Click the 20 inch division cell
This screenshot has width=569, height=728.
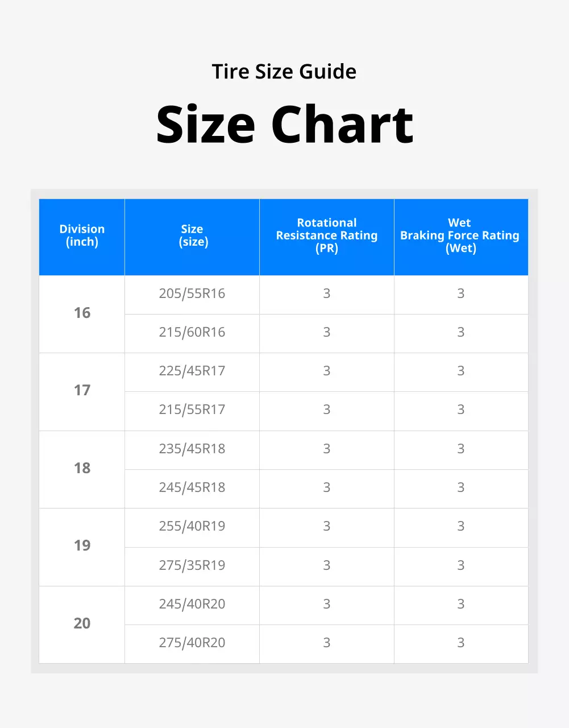pos(82,623)
